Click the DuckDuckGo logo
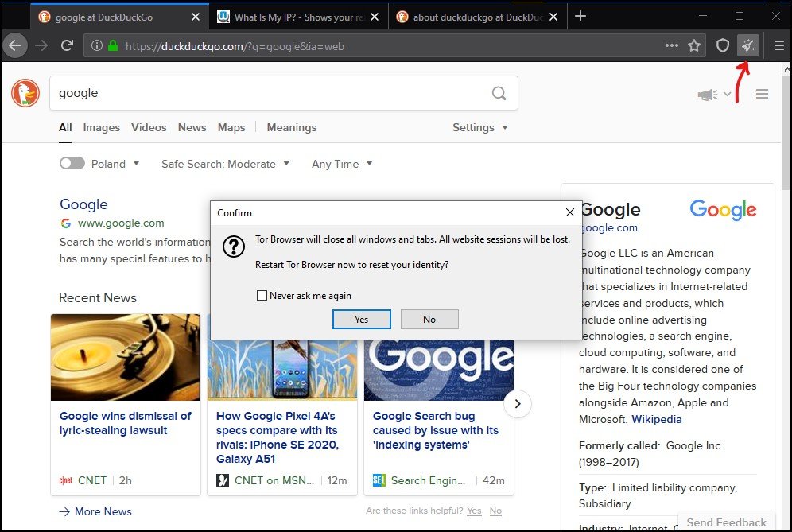Screen dimensions: 792x532 (x=25, y=93)
